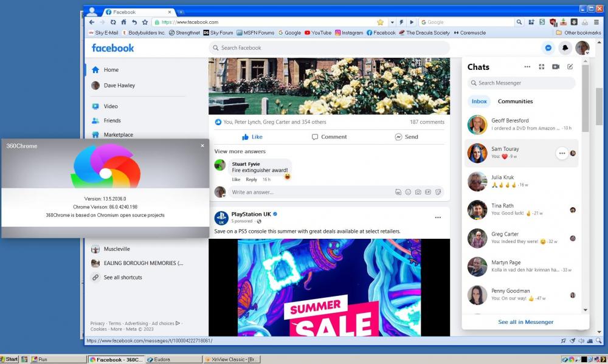608x364 pixels.
Task: Bookmark this page with the star icon
Action: [x=380, y=22]
